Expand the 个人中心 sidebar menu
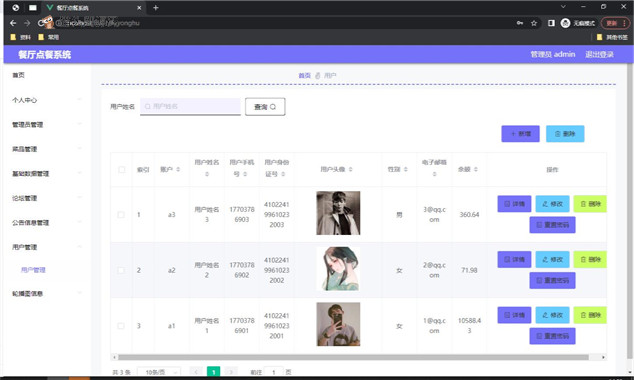This screenshot has height=380, width=634. tap(47, 100)
